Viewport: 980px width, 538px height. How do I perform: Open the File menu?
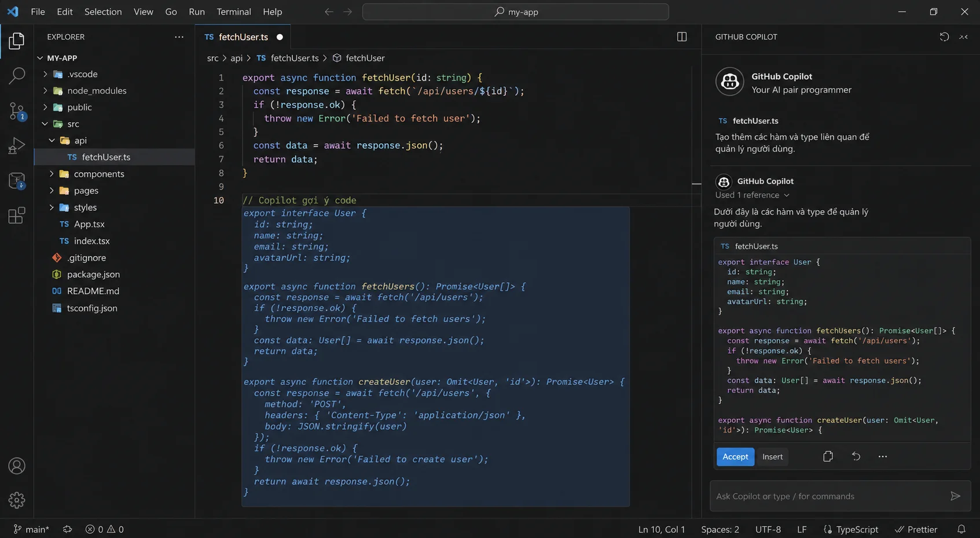pos(38,12)
